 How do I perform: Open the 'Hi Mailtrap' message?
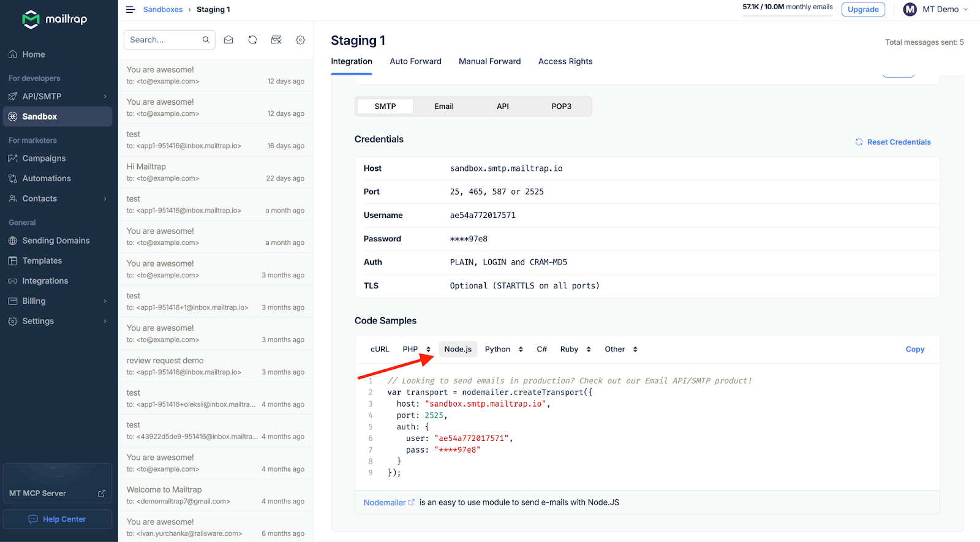(x=216, y=172)
